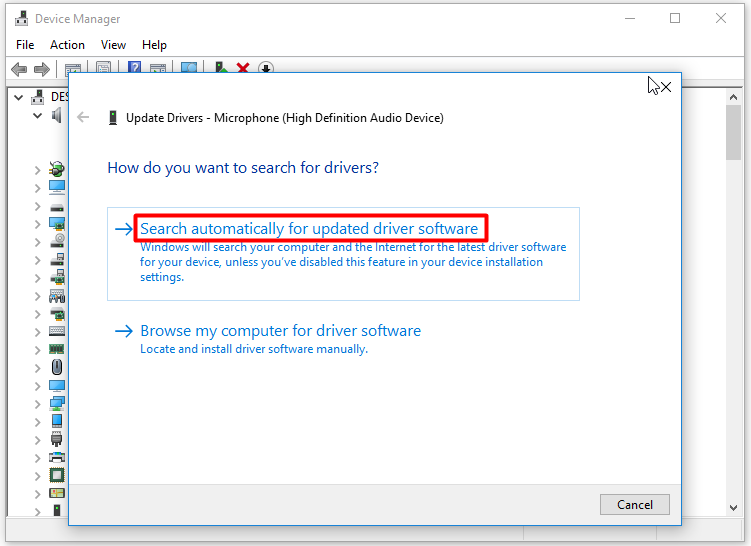Minimize the Device Manager window
This screenshot has width=751, height=546.
tap(630, 18)
